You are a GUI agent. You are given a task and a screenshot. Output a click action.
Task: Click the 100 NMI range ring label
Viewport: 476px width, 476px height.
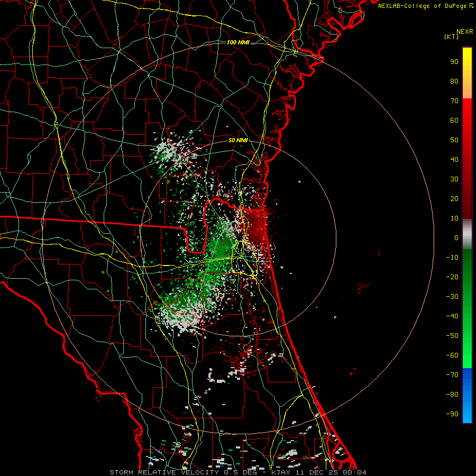(238, 42)
